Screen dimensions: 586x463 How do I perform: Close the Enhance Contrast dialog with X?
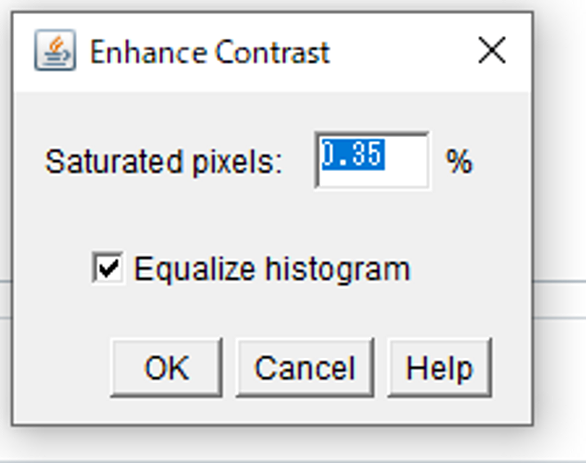[492, 50]
